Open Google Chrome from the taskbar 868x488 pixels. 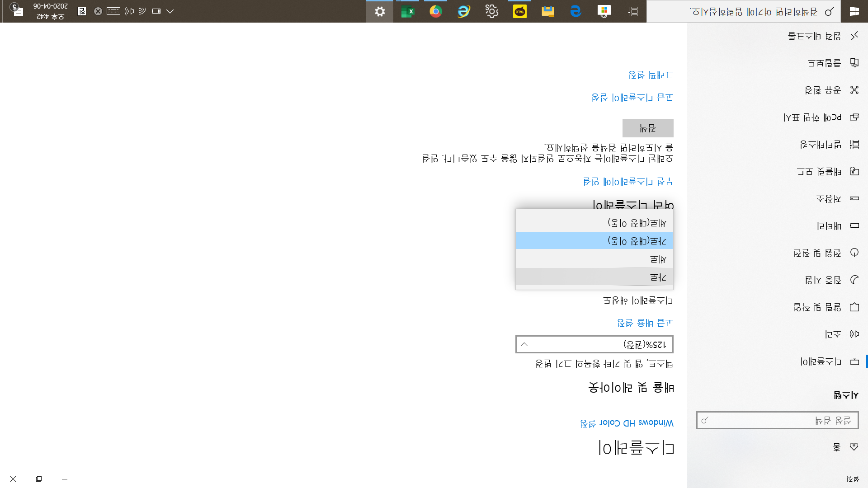click(x=435, y=11)
